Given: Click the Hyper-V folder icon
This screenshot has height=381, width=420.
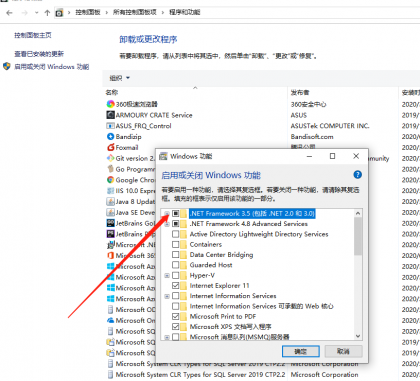Looking at the screenshot, I should click(183, 275).
